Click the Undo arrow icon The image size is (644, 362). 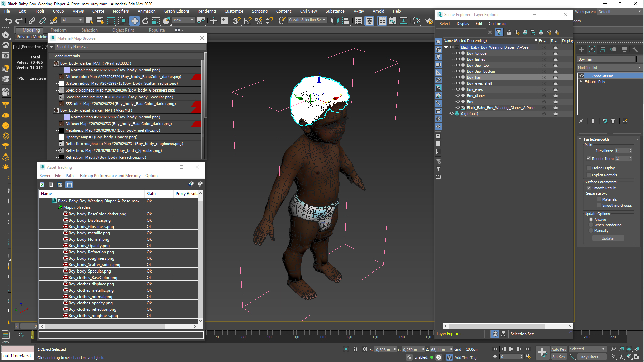pos(8,21)
